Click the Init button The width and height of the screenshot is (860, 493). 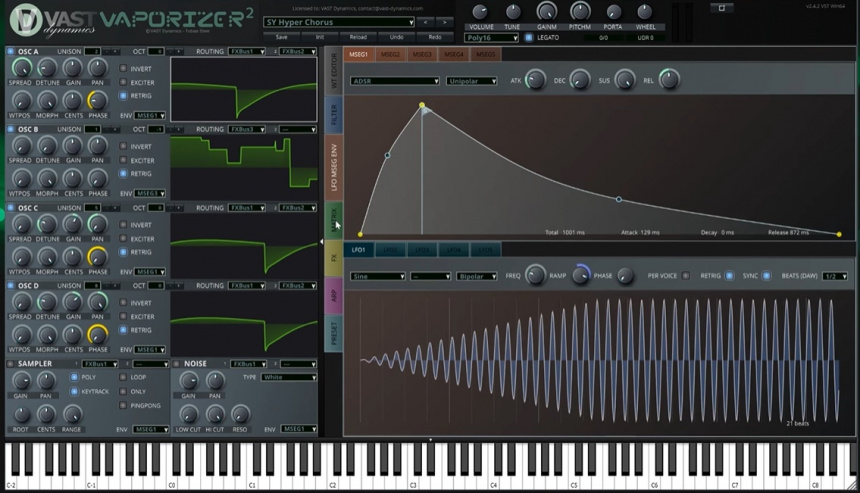pos(320,37)
